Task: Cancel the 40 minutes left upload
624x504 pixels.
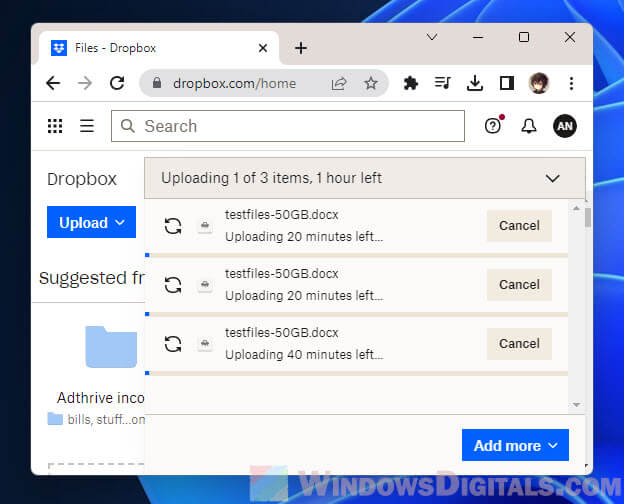Action: click(519, 344)
